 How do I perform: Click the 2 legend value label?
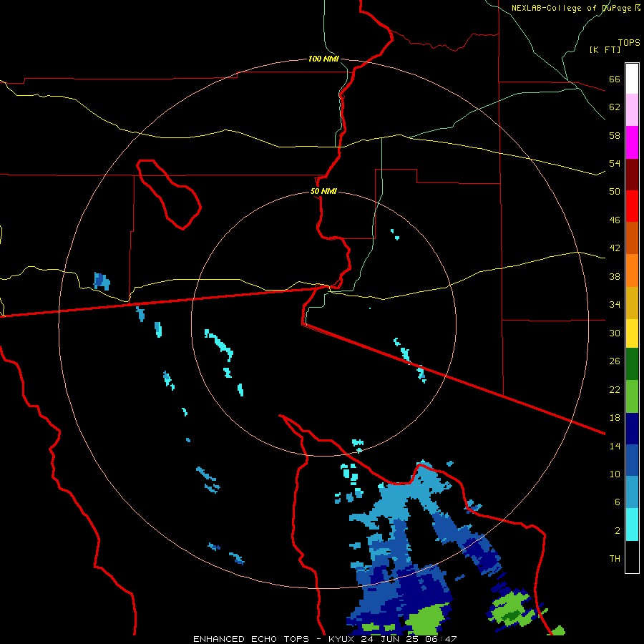[x=618, y=531]
